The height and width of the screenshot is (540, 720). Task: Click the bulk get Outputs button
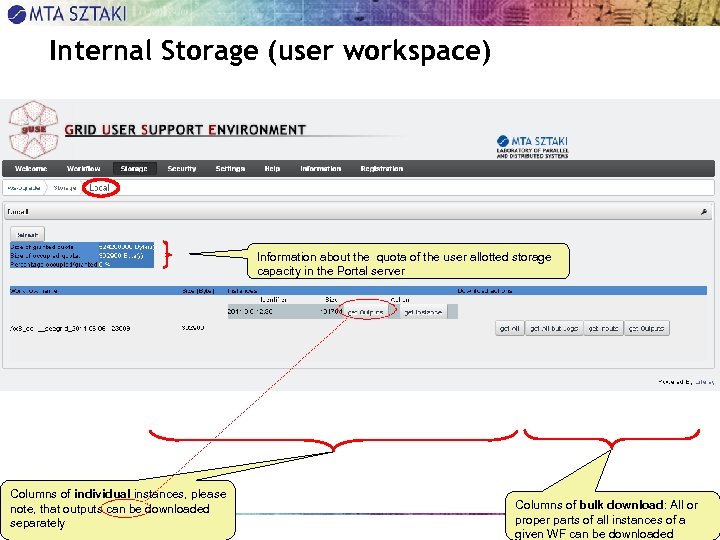[647, 328]
